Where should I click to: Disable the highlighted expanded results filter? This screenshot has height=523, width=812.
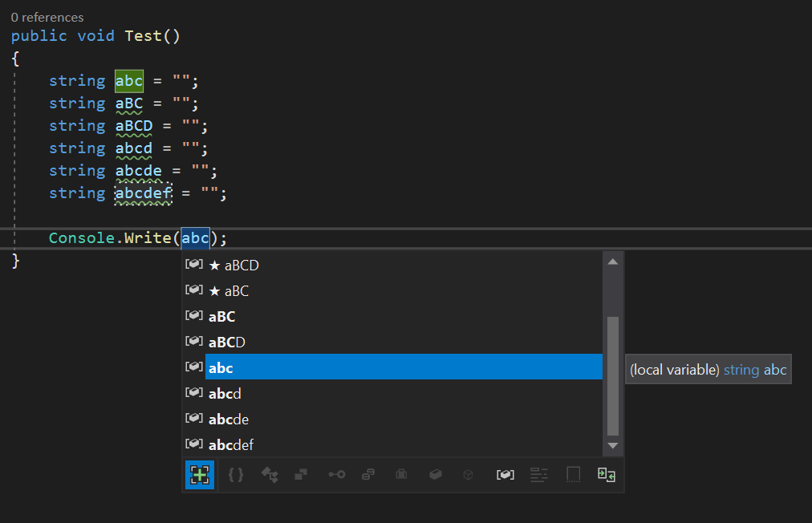coord(200,474)
